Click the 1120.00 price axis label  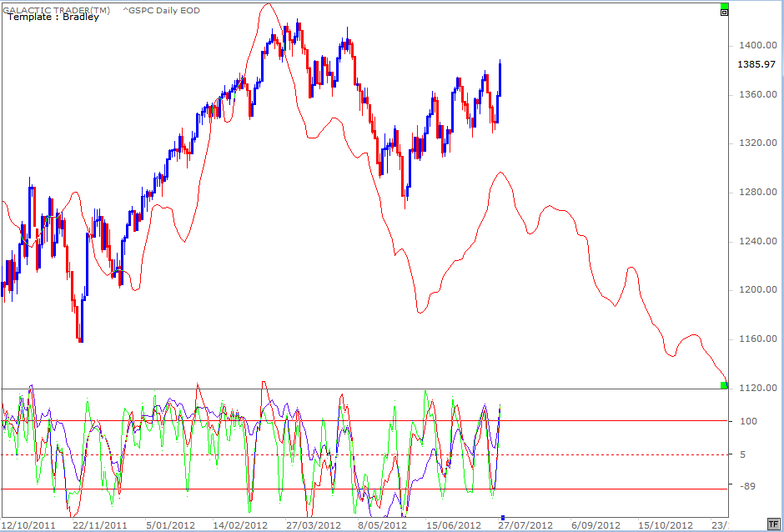760,388
